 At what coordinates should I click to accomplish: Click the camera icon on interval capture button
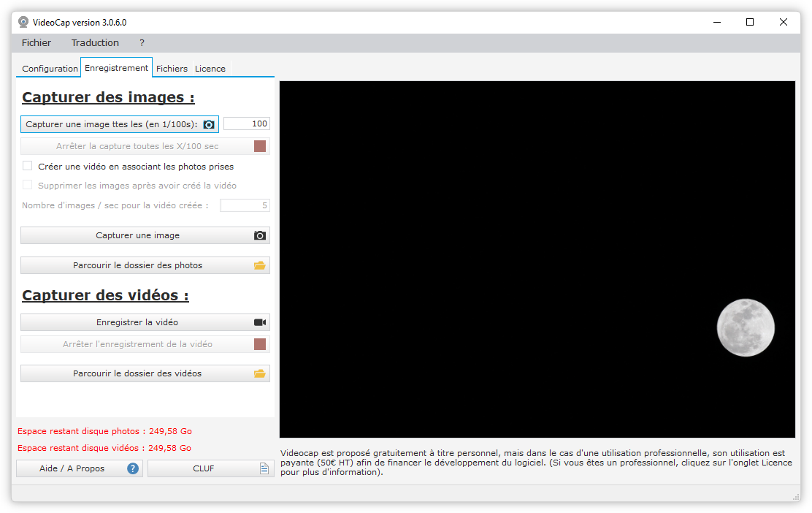[209, 124]
